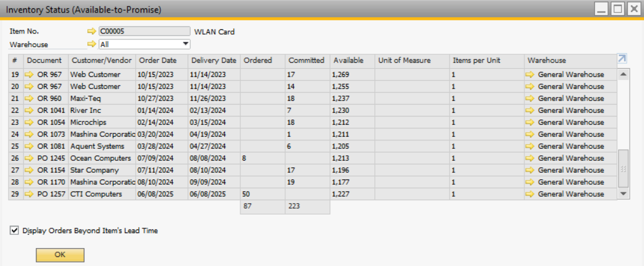Open link arrow next to Item No. field

point(91,31)
